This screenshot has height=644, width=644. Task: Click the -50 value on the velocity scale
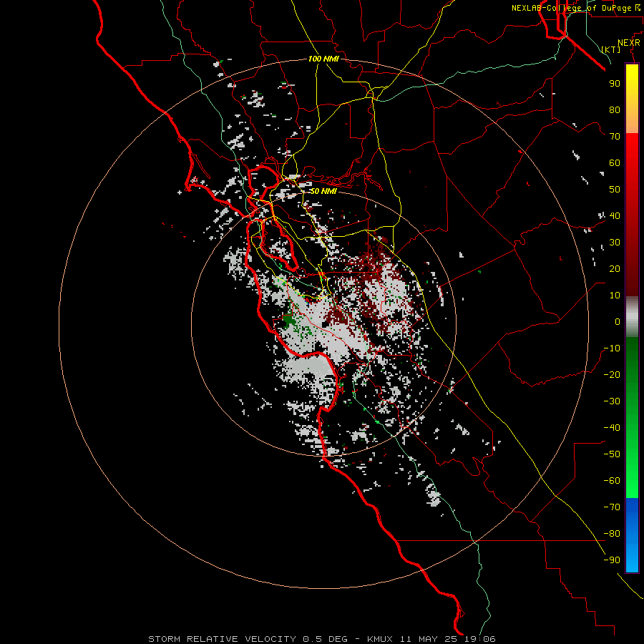pos(612,454)
